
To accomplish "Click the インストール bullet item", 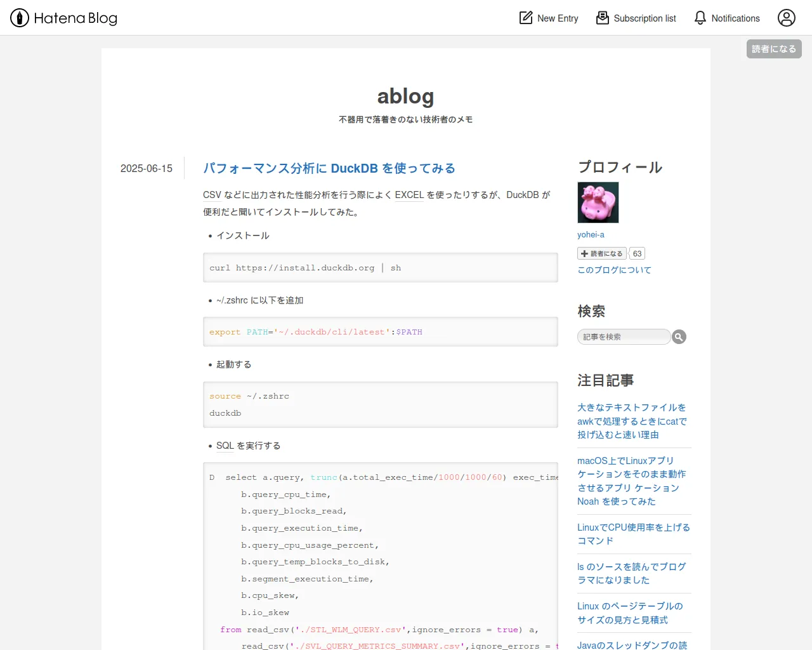I will click(x=243, y=235).
